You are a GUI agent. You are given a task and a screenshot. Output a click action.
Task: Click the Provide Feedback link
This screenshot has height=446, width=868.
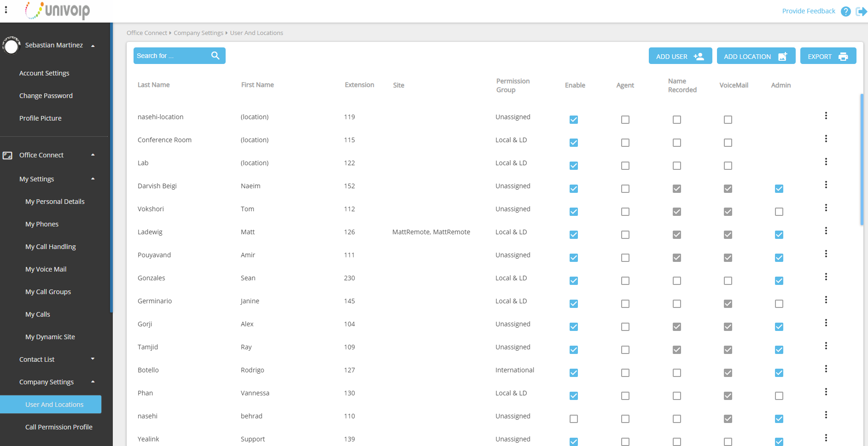click(809, 11)
